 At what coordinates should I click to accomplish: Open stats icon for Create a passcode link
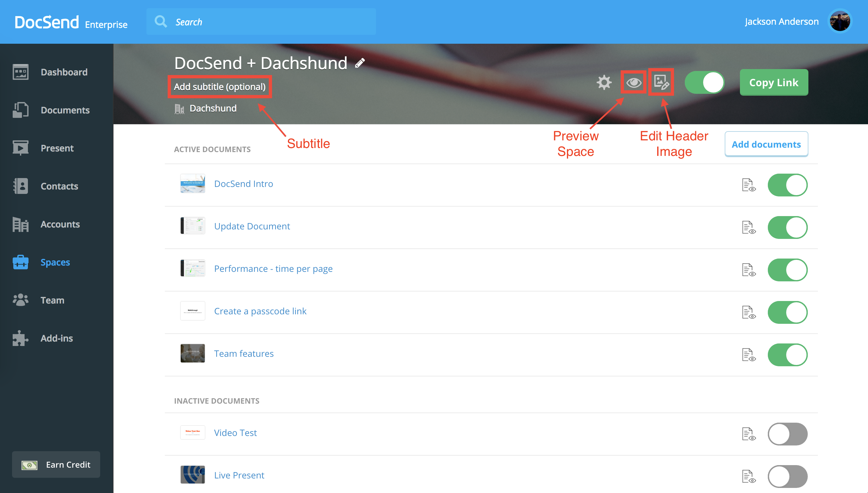point(748,312)
